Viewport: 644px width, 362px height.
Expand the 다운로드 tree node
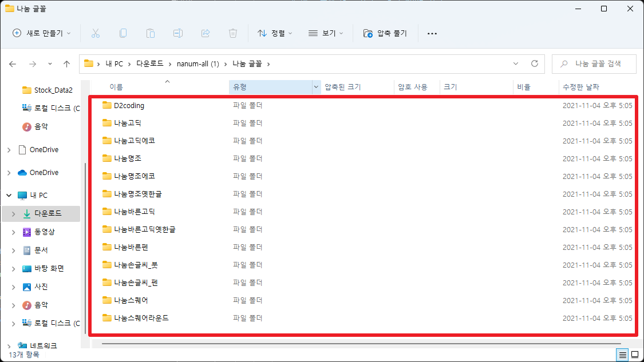click(x=14, y=214)
